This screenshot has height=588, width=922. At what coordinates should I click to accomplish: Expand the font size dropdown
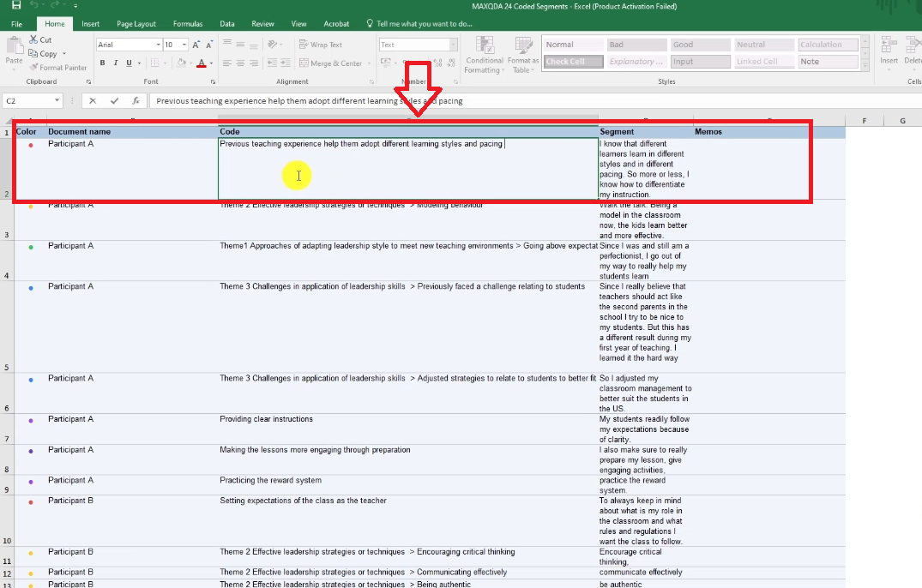pyautogui.click(x=184, y=45)
